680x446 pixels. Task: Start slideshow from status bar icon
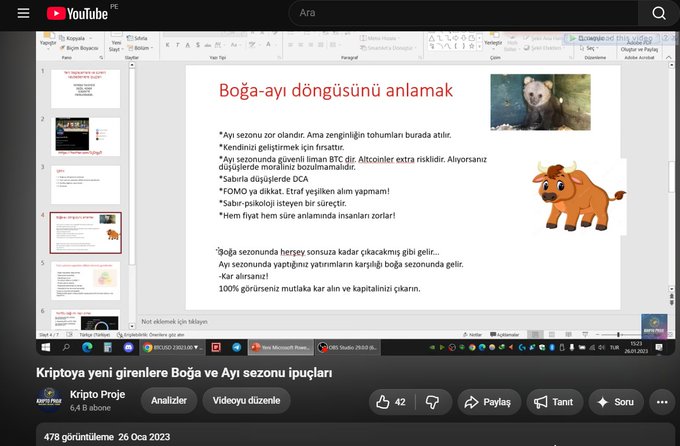585,334
